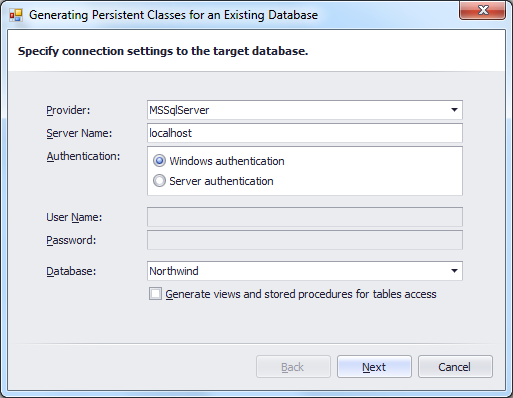Click the Server Name field containing localhost
Screen dimensions: 513x398
305,133
